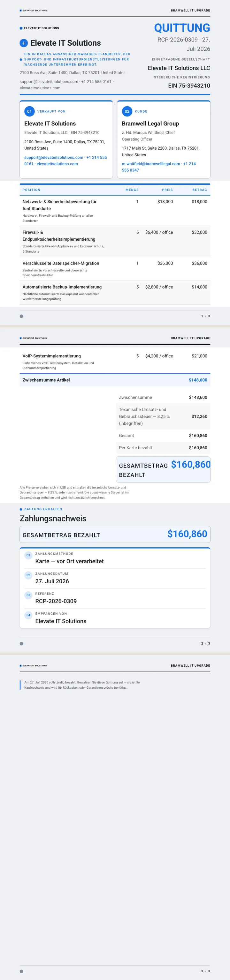Click the 2 / 3 page number
The image size is (230, 980).
[206, 644]
